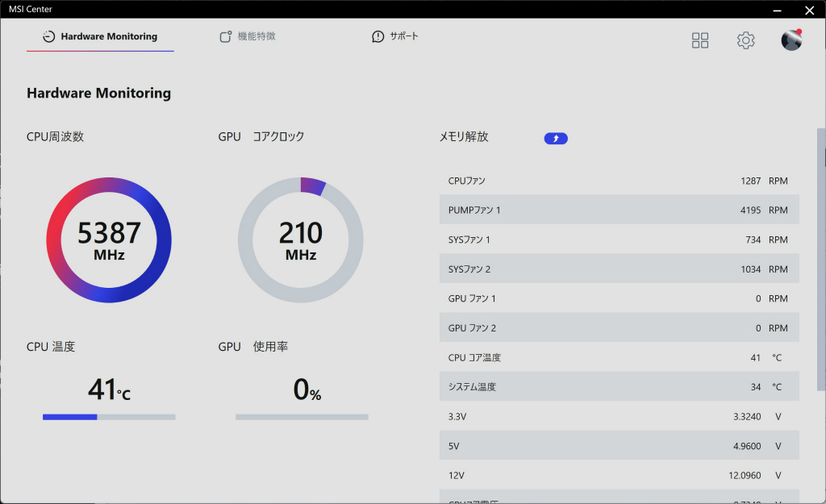Click the vertical scrollbar on the right
This screenshot has height=504, width=826.
tap(820, 259)
